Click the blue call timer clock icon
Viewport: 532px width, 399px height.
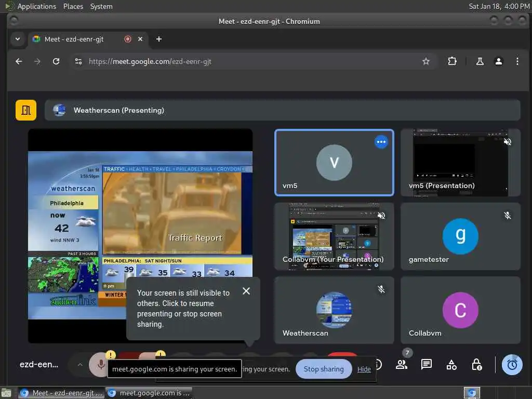pos(512,365)
